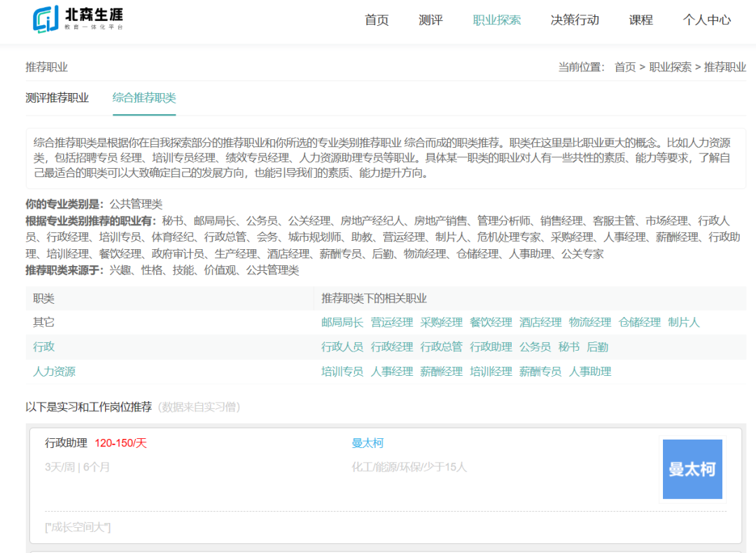Click the 北森生涯 logo icon

46,19
